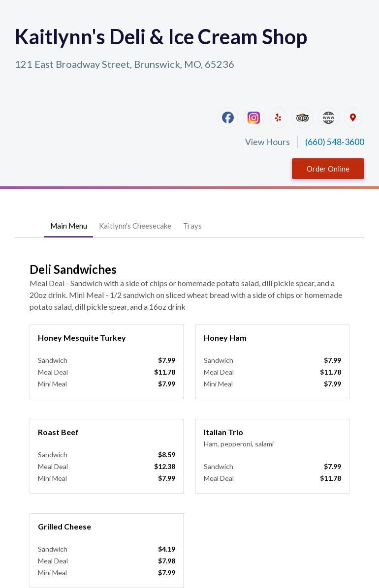Screen dimensions: 379x588
Task: Open the Facebook page icon
Action: 228,118
